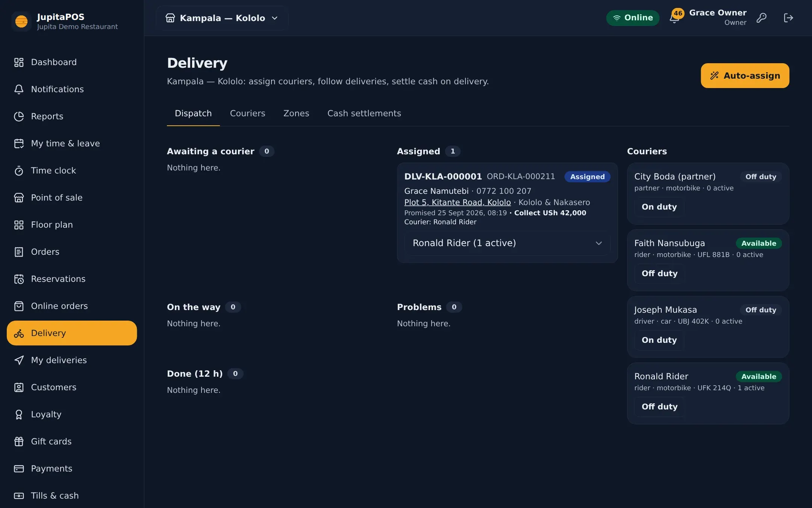
Task: Switch to the Zones tab
Action: 296,114
